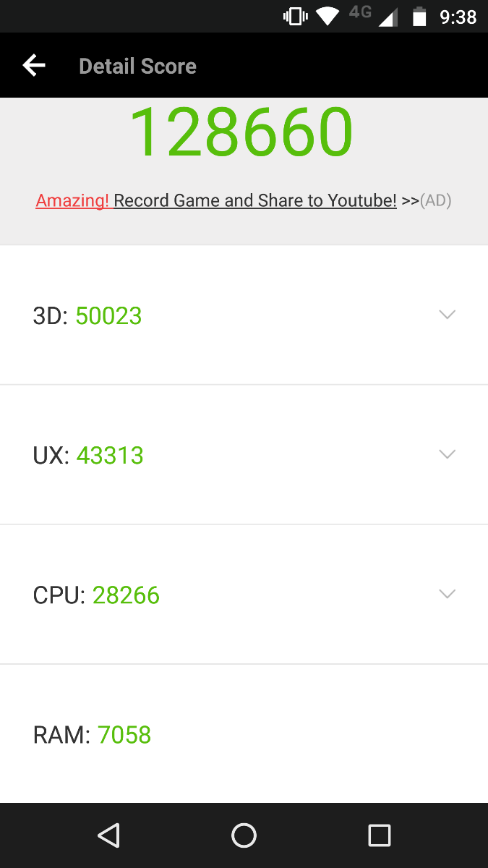Select the CPU score value 28266

click(x=126, y=595)
